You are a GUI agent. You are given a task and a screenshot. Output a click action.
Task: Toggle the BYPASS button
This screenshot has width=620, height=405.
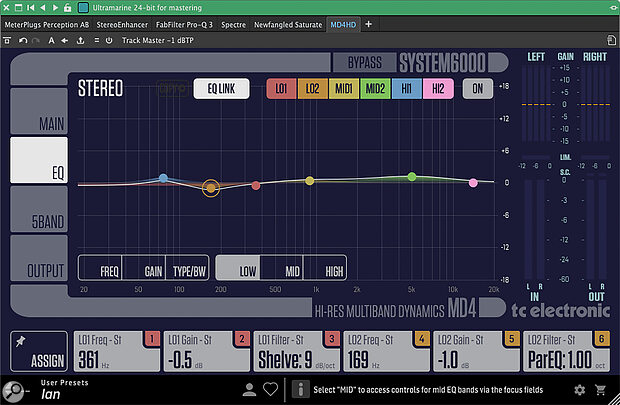click(x=364, y=63)
